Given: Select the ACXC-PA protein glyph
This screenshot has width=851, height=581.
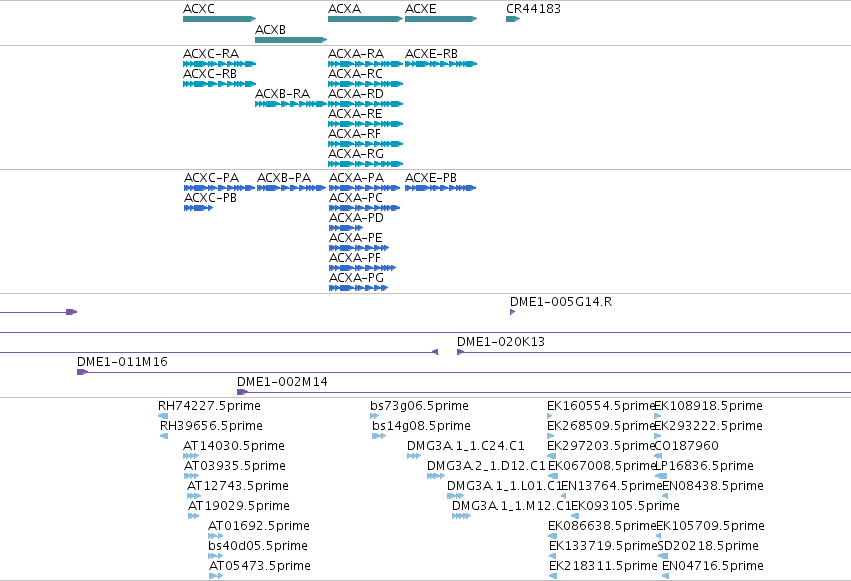Looking at the screenshot, I should 219,188.
